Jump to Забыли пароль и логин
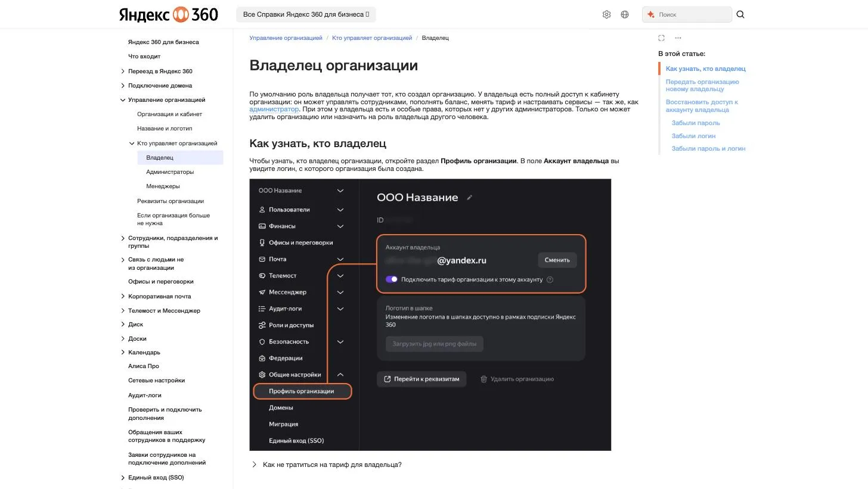The width and height of the screenshot is (868, 489). [709, 149]
